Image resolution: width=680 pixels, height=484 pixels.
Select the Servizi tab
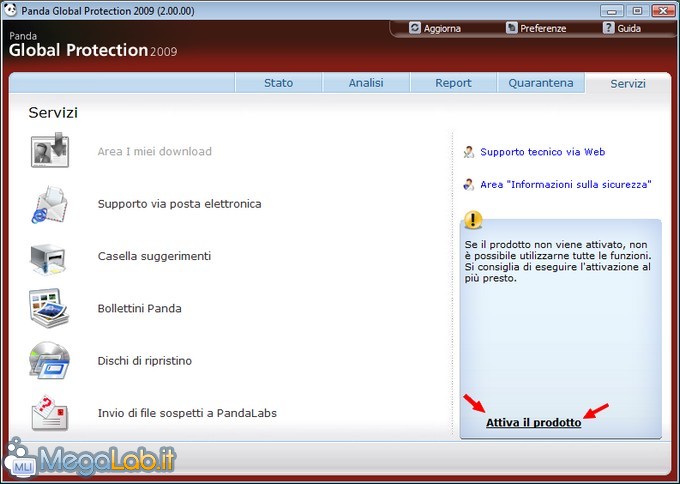[628, 83]
